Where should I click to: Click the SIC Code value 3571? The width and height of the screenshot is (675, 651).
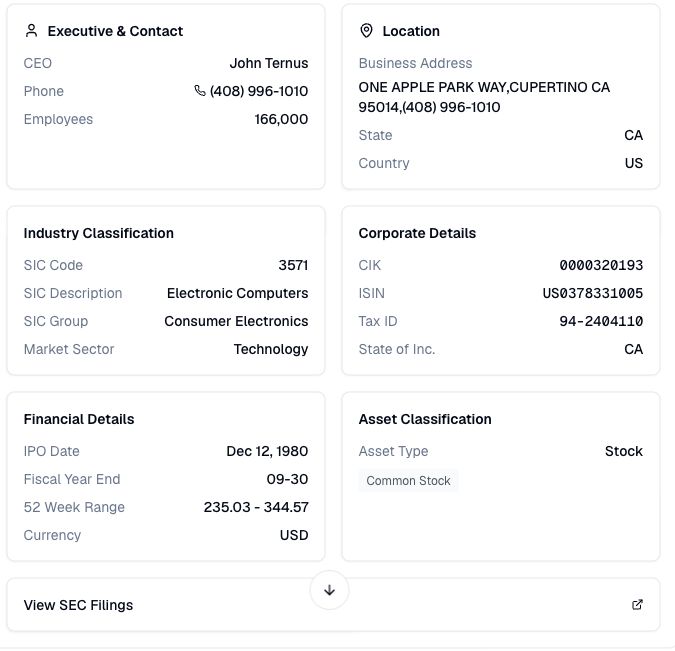click(x=293, y=265)
